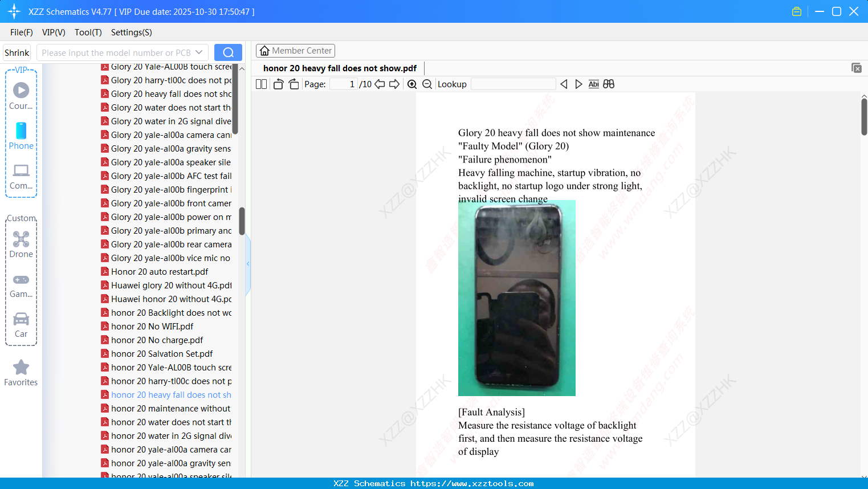Rotate the page counterclockwise
Image resolution: width=868 pixels, height=489 pixels.
(278, 84)
